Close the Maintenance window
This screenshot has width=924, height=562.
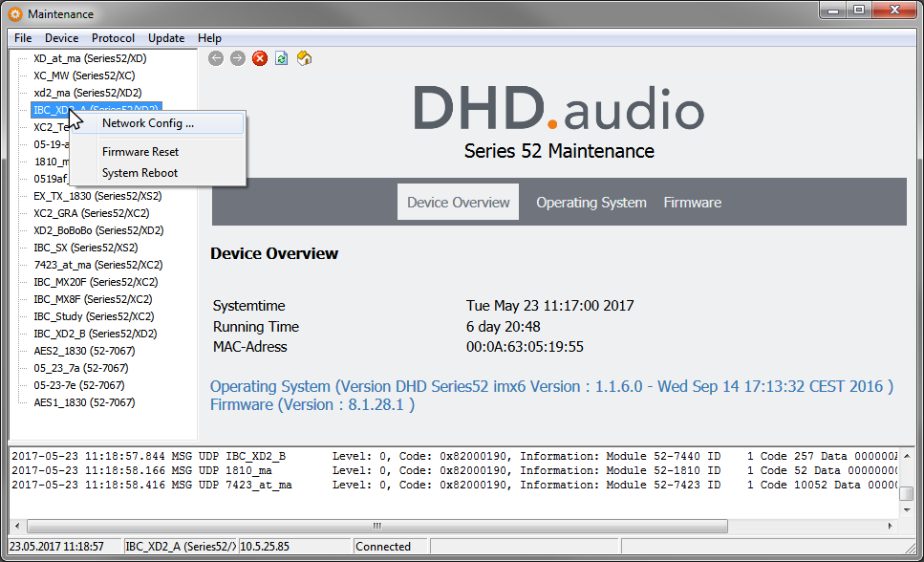click(894, 11)
